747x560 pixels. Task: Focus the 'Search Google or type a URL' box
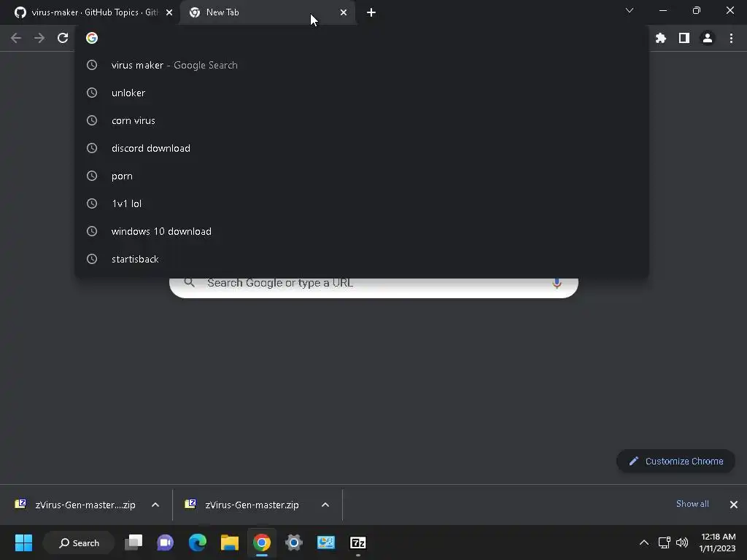tap(374, 287)
